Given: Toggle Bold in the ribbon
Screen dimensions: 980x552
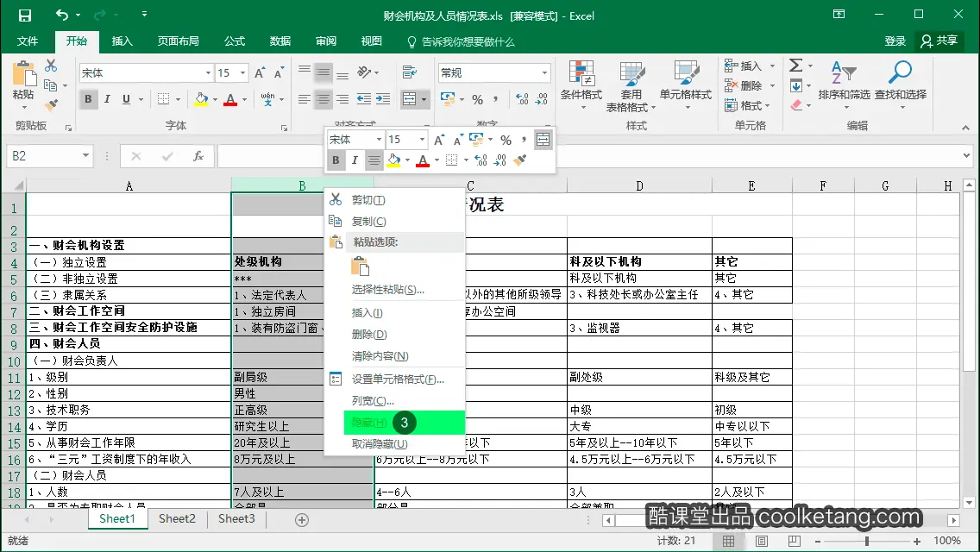Looking at the screenshot, I should (88, 99).
